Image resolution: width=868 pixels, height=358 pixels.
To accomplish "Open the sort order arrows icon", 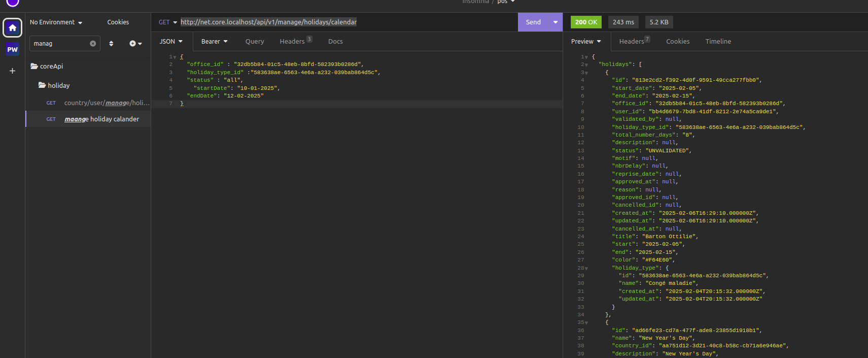I will (111, 44).
